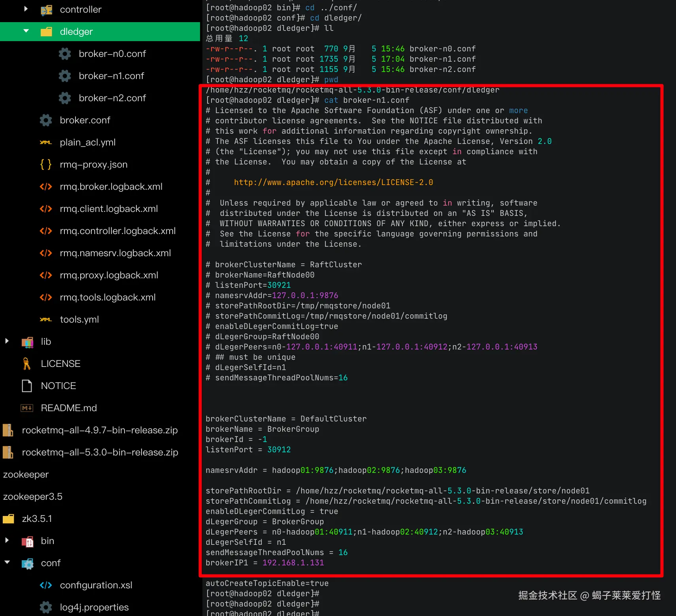Select rmq.tools.logback.xml file name
The image size is (676, 616).
tap(108, 297)
